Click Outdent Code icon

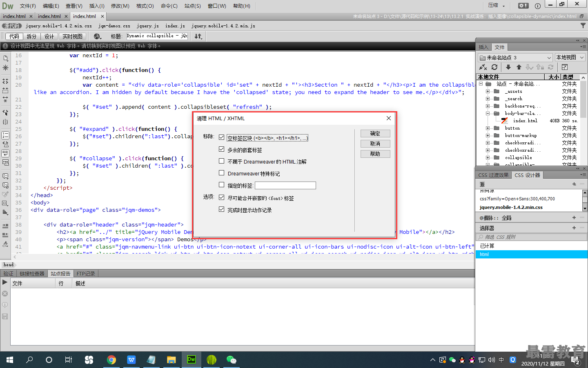click(x=5, y=235)
